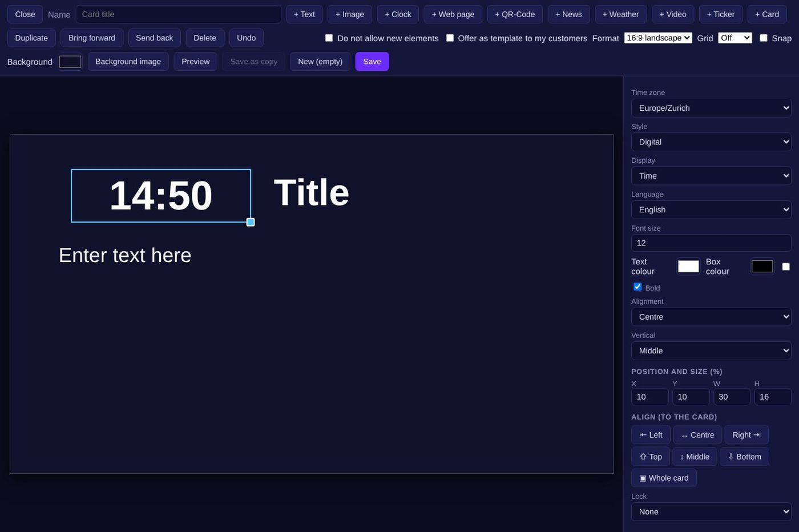Enable Offer as template to my customers
This screenshot has height=532, width=799.
point(450,38)
